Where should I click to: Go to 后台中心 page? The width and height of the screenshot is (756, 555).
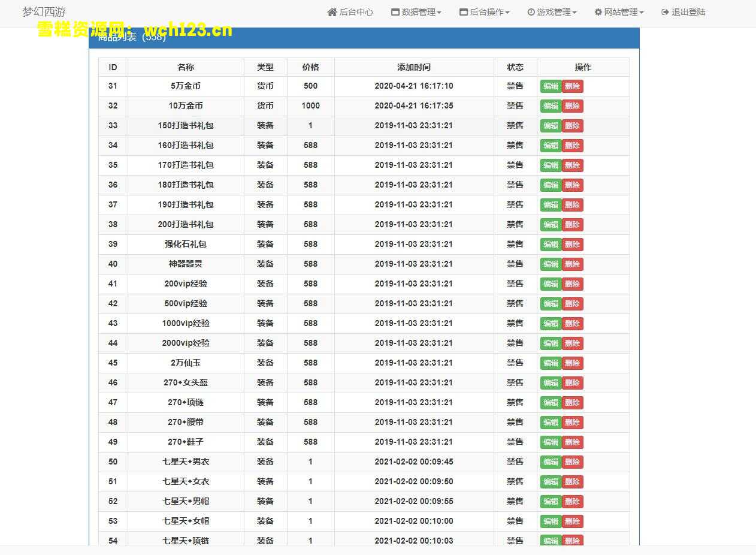[x=356, y=12]
